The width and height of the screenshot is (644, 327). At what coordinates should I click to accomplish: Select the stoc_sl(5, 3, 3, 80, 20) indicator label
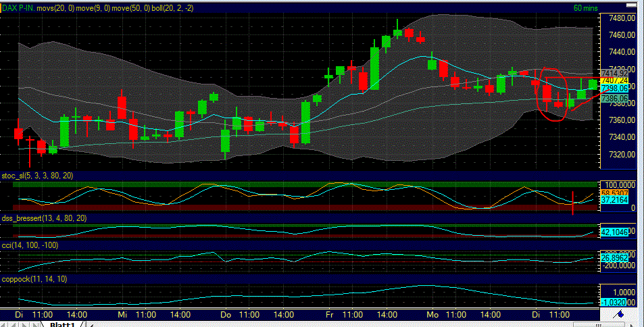coord(37,176)
